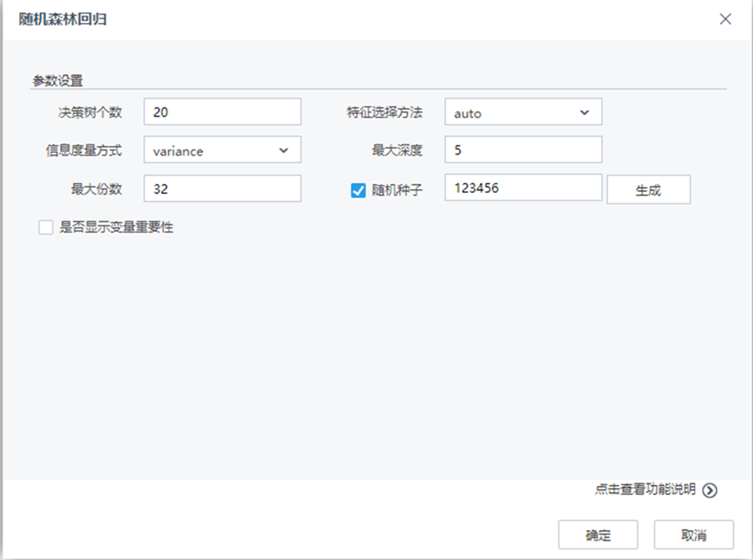Viewport: 753px width, 560px height.
Task: Click the 生成 button
Action: pos(648,190)
